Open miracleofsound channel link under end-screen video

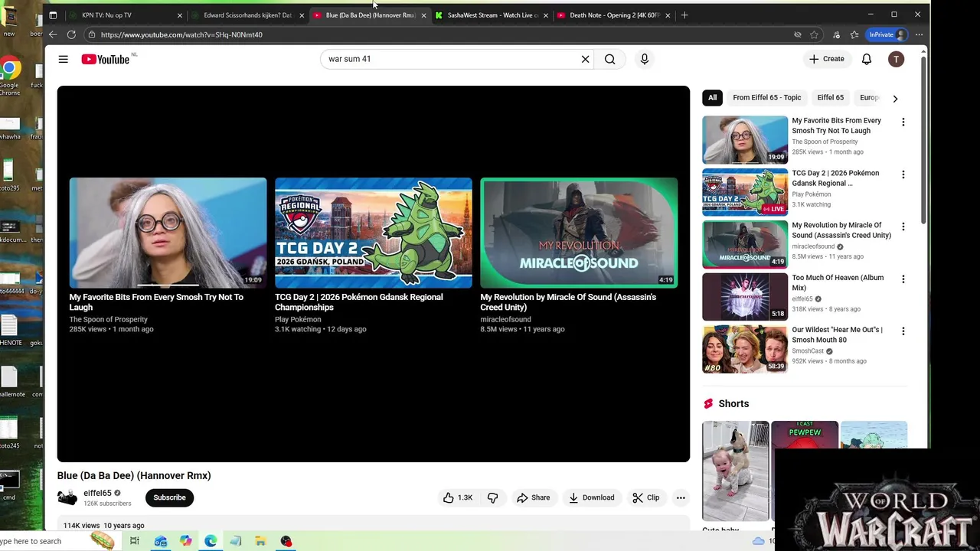[x=505, y=319]
